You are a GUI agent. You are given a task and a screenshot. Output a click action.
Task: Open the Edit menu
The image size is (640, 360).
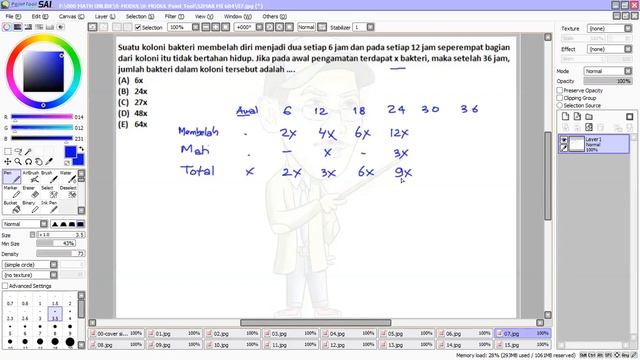click(x=40, y=16)
